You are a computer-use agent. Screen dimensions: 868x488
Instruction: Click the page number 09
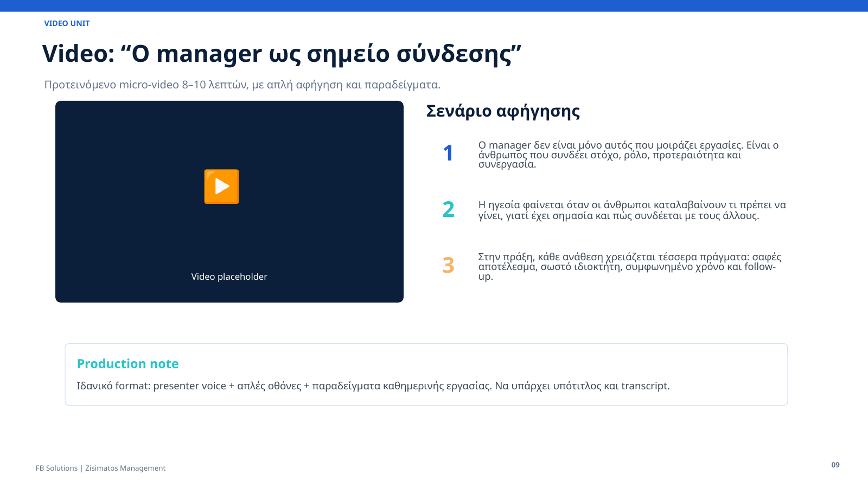click(x=835, y=465)
